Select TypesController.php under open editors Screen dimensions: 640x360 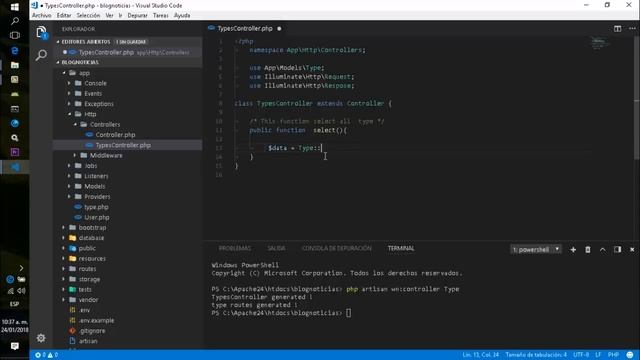tap(106, 52)
